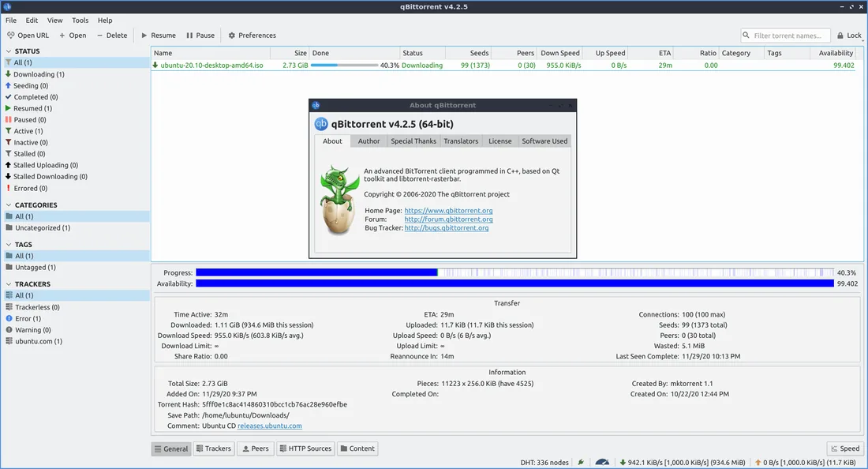Open the Tools menu
The image size is (868, 469).
pos(80,21)
